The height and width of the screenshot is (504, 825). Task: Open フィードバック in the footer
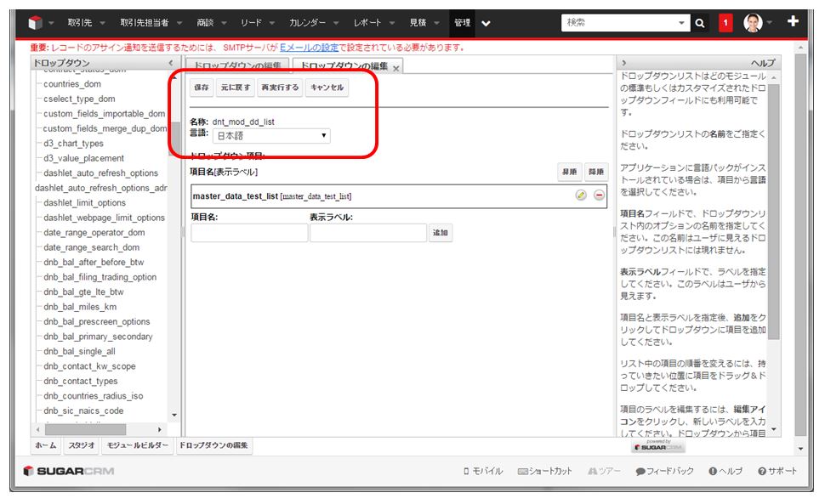tap(665, 472)
